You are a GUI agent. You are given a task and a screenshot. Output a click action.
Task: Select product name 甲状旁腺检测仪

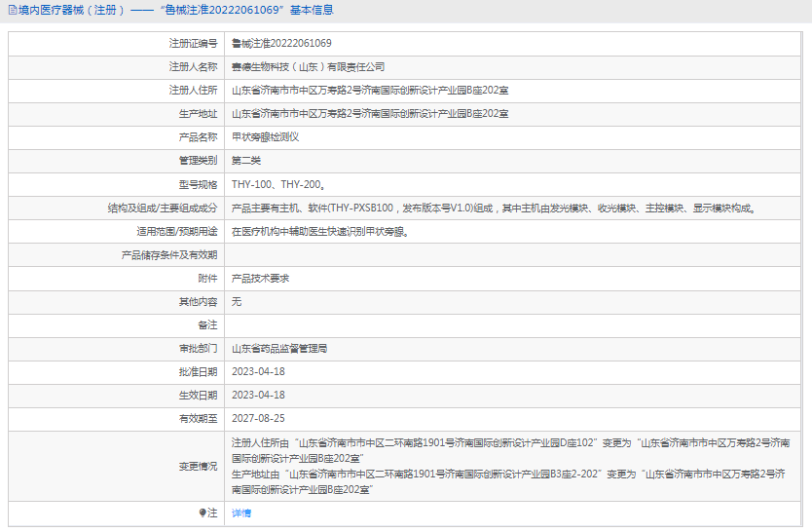[265, 137]
